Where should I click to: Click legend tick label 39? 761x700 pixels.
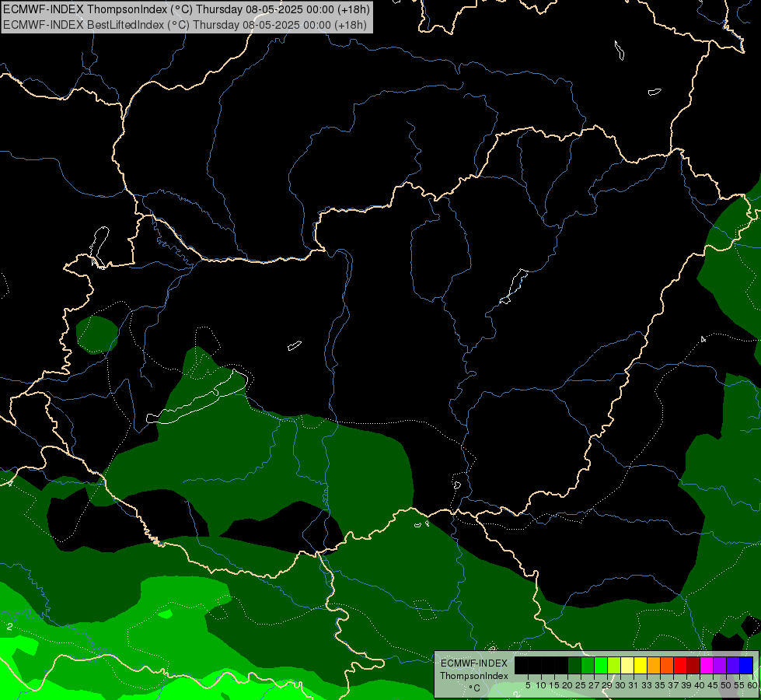[686, 685]
